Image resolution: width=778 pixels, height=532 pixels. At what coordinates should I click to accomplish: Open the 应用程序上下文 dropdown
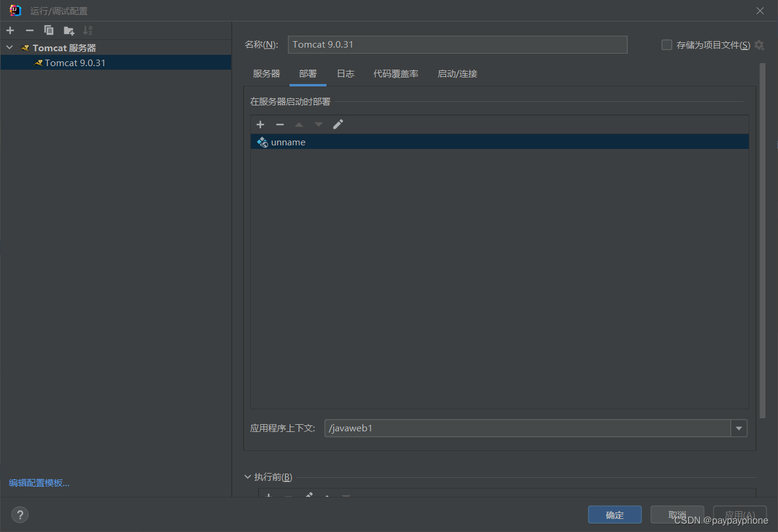[x=739, y=428]
